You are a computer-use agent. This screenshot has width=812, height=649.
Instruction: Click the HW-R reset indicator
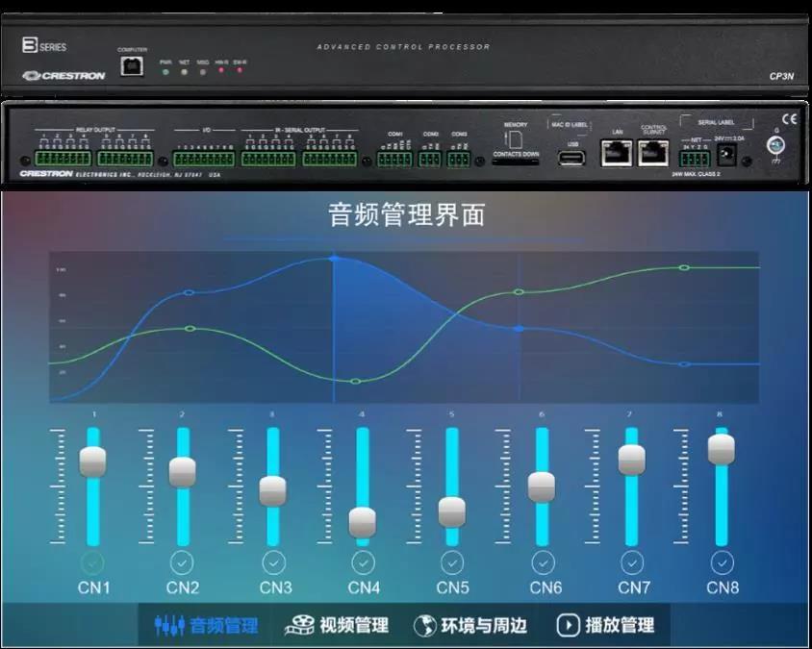click(x=221, y=70)
